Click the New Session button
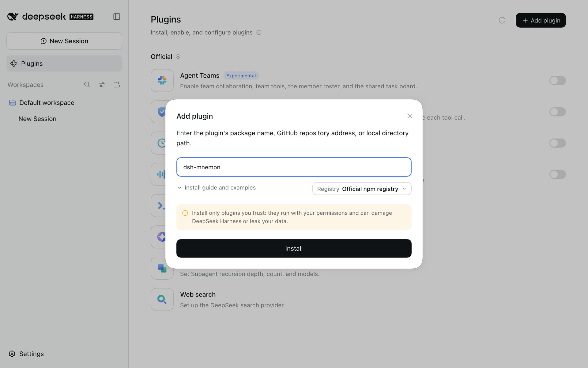 (64, 41)
